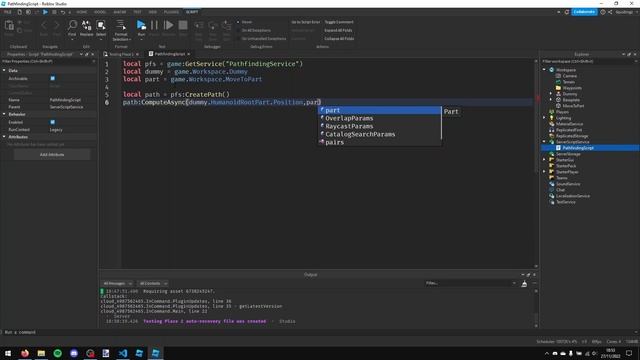Click the Lighting bulb icon in Explorer
This screenshot has height=360, width=640.
552,118
